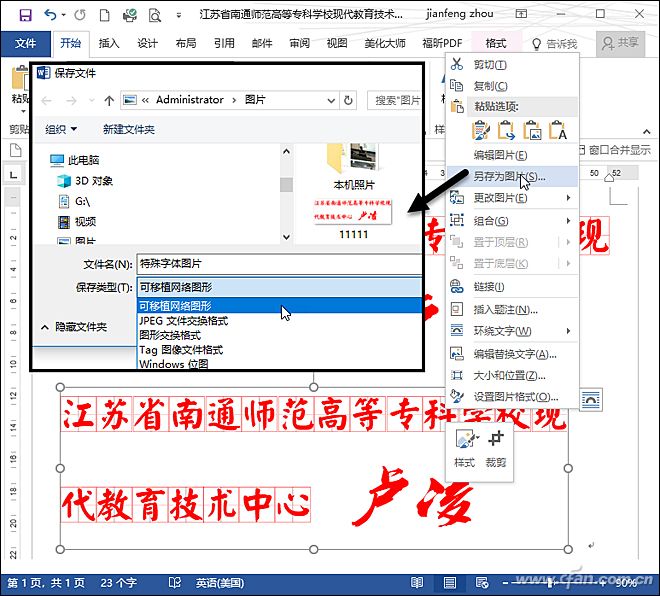The width and height of the screenshot is (660, 596).
Task: Choose paste option Keep Source Formatting icon
Action: coord(481,130)
